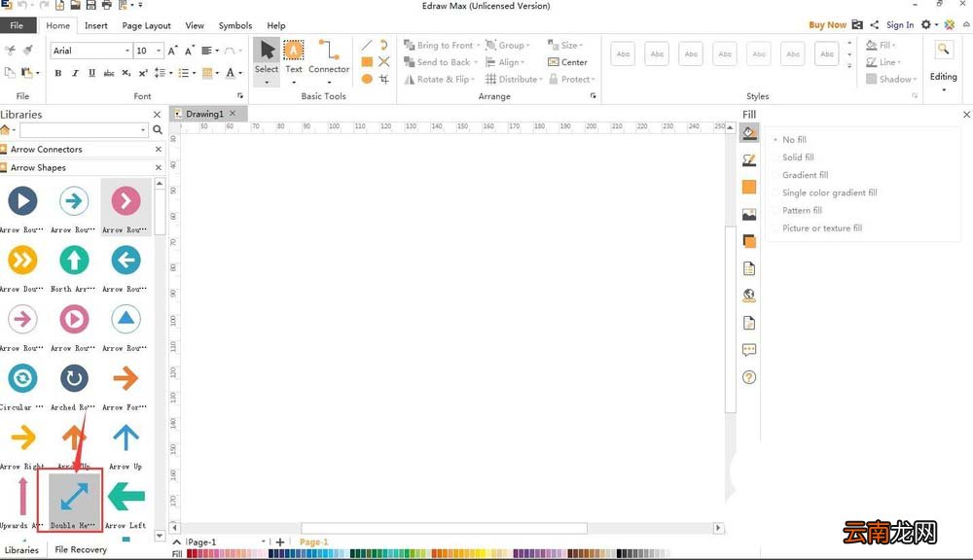Close the Arrow Connectors library
Screen dimensions: 973x560
159,150
